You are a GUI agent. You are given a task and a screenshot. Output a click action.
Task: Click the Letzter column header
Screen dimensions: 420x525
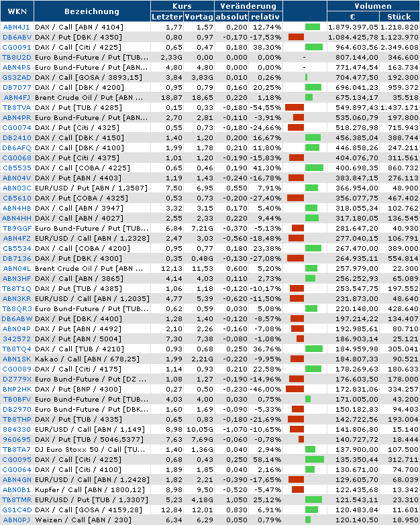(x=167, y=17)
